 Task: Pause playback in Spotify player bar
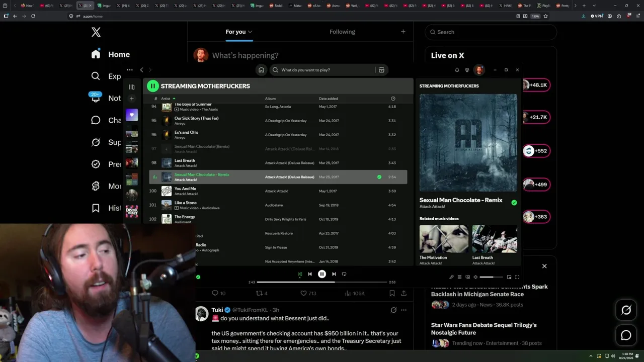(322, 274)
